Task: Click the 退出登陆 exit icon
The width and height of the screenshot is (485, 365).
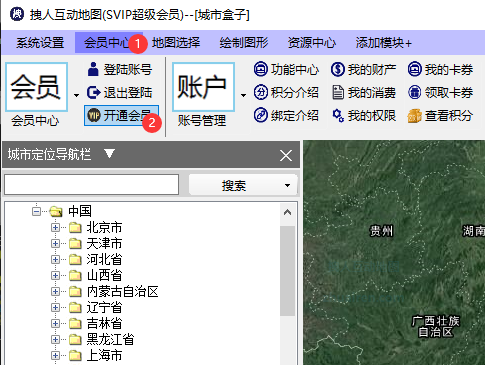Action: [93, 92]
